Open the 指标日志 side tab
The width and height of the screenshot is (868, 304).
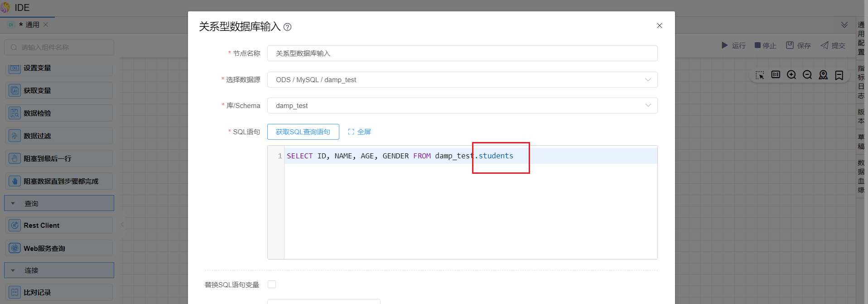861,82
